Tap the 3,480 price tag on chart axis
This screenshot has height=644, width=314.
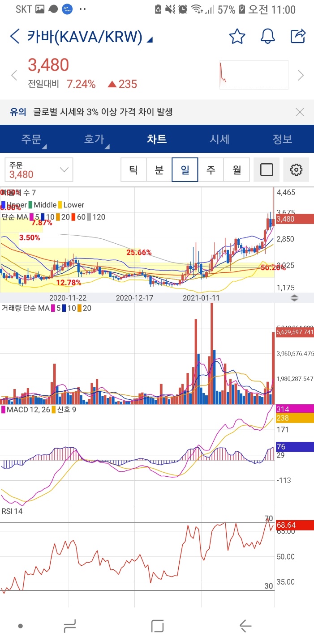tap(294, 219)
